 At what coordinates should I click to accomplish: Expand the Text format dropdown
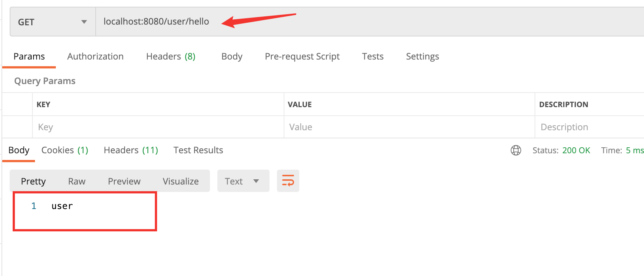pyautogui.click(x=243, y=181)
